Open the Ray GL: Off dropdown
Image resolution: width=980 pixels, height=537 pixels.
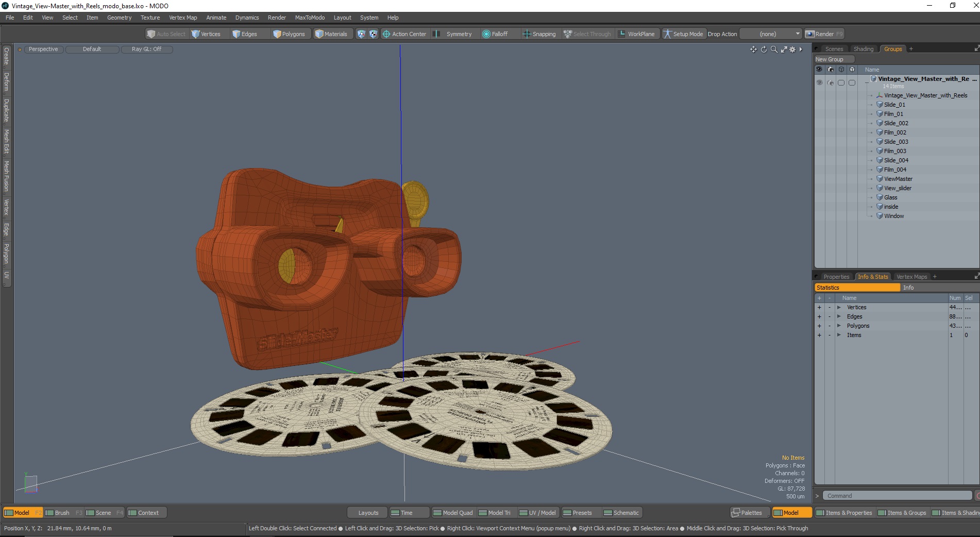(x=146, y=49)
